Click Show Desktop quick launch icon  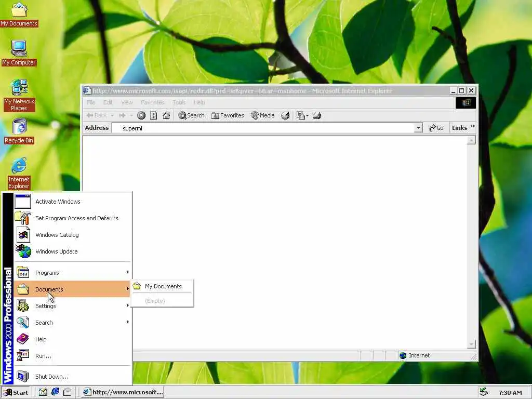43,392
